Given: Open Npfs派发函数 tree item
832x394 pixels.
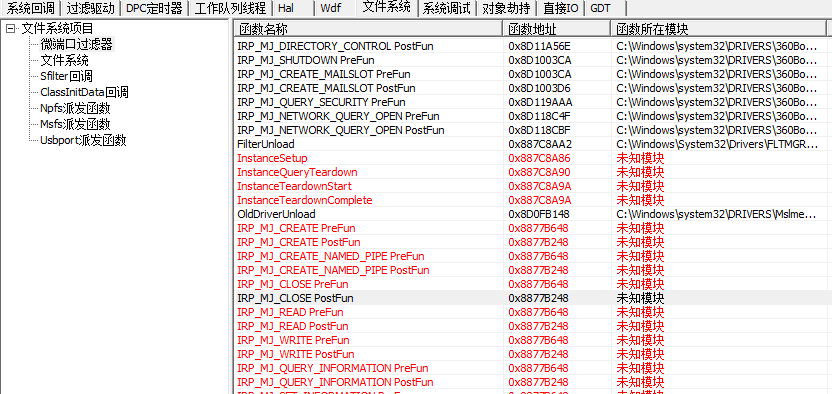Looking at the screenshot, I should 75,108.
